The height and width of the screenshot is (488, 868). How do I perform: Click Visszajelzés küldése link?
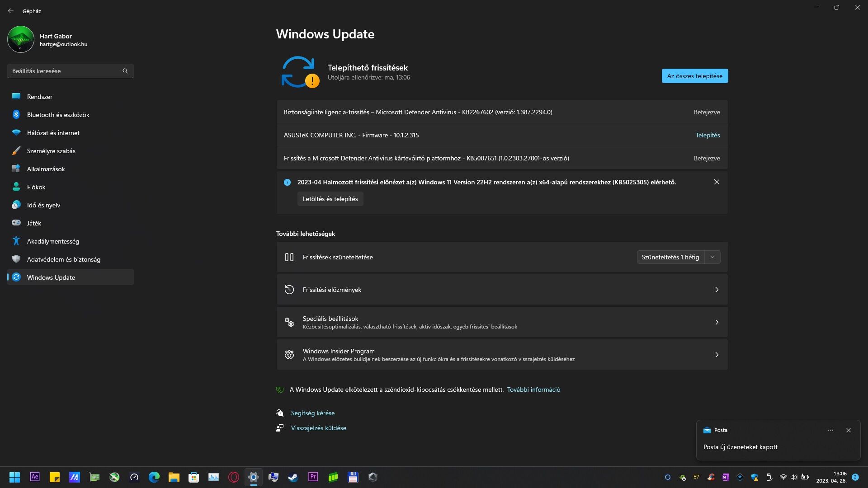(319, 428)
